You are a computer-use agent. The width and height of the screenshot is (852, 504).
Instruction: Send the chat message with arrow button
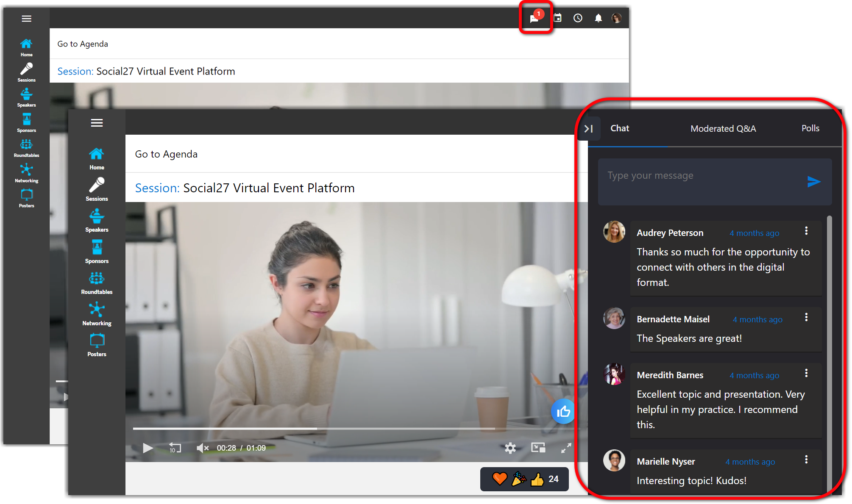[813, 182]
